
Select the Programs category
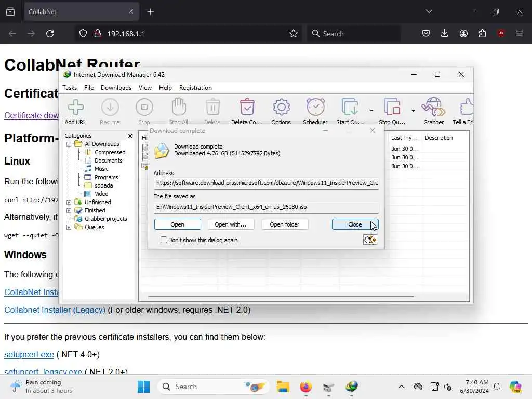(106, 178)
